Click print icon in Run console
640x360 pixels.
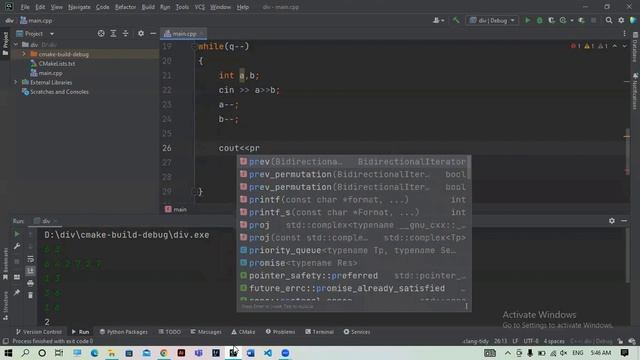pos(31,283)
